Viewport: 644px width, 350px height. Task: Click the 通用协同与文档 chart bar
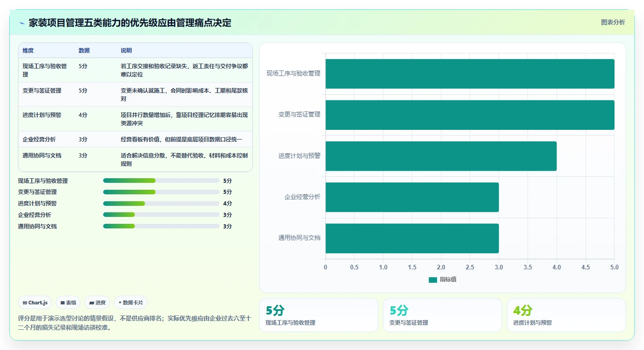tap(412, 238)
